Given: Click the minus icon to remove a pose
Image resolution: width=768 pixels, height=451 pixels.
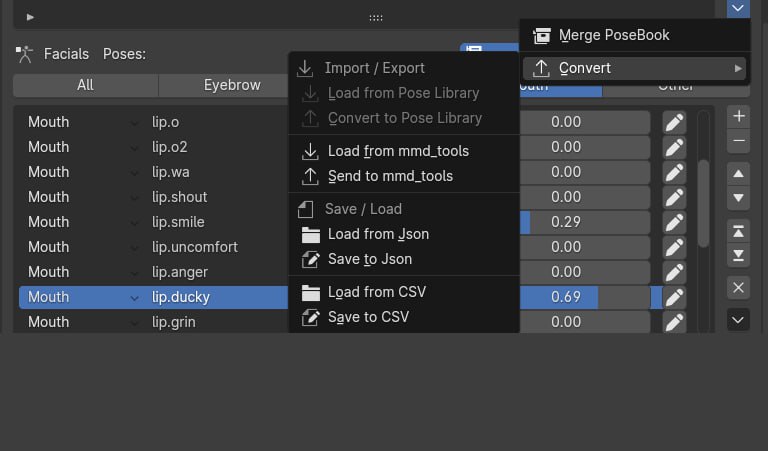Looking at the screenshot, I should click(x=739, y=141).
